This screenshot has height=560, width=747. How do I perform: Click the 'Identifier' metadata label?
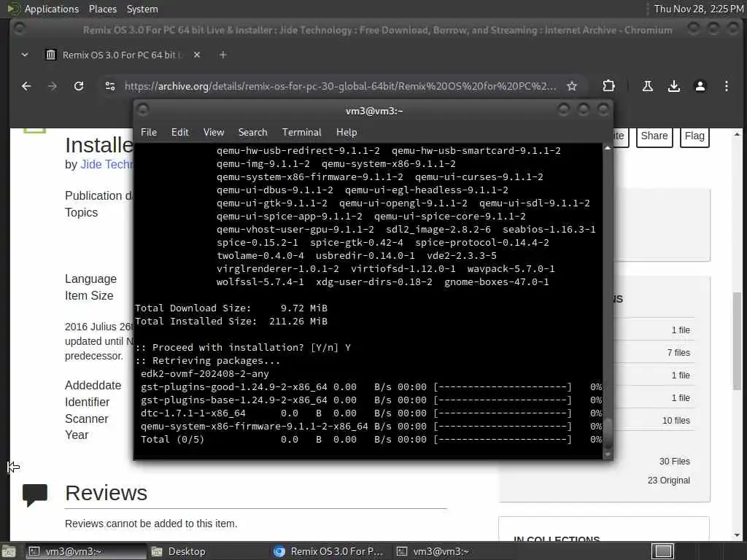coord(88,402)
